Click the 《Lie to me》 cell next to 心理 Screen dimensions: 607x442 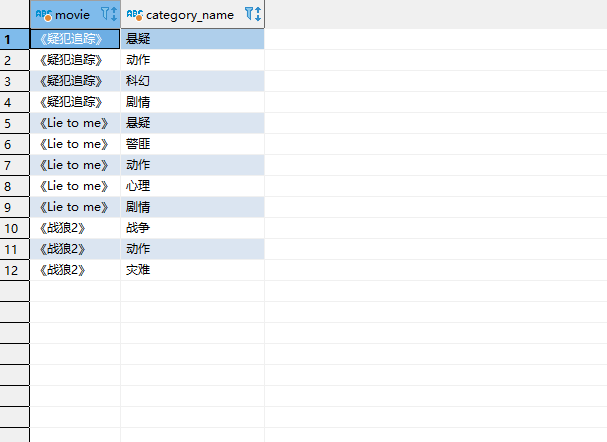(x=75, y=186)
